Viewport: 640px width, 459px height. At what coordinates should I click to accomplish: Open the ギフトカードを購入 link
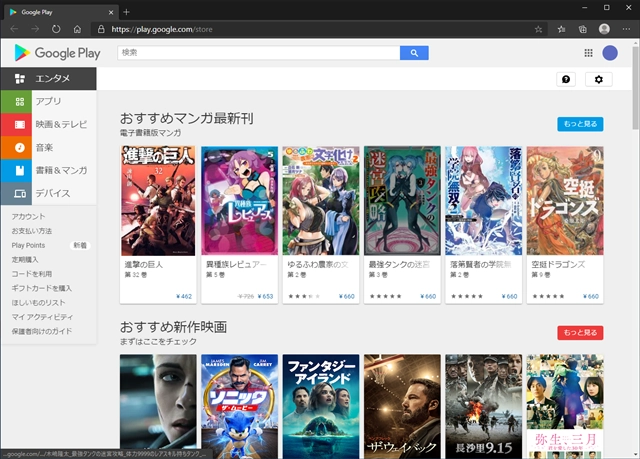(x=42, y=288)
